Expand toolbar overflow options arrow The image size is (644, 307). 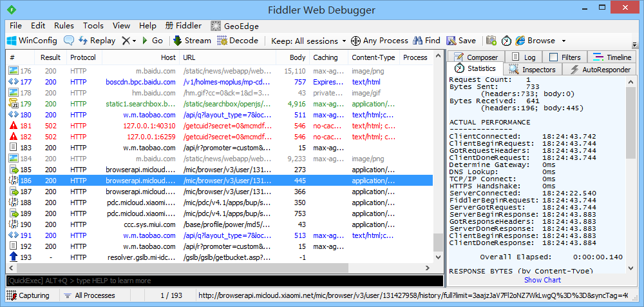(x=635, y=45)
